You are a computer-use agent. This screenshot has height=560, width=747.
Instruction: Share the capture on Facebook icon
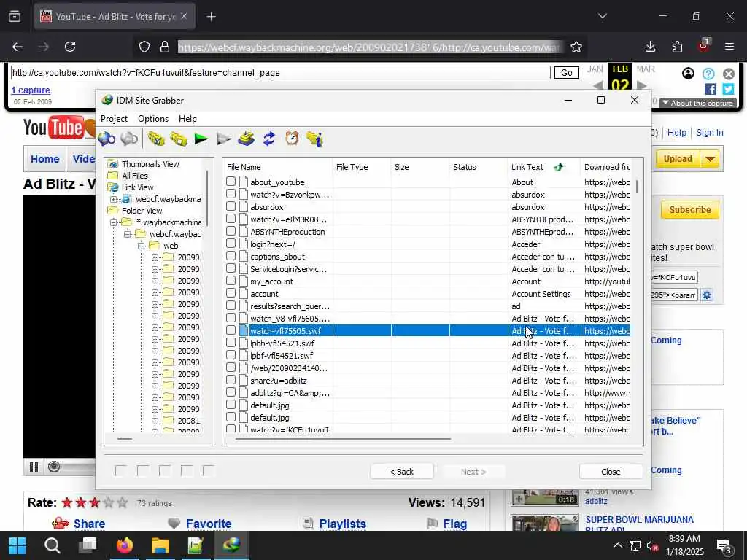711,89
